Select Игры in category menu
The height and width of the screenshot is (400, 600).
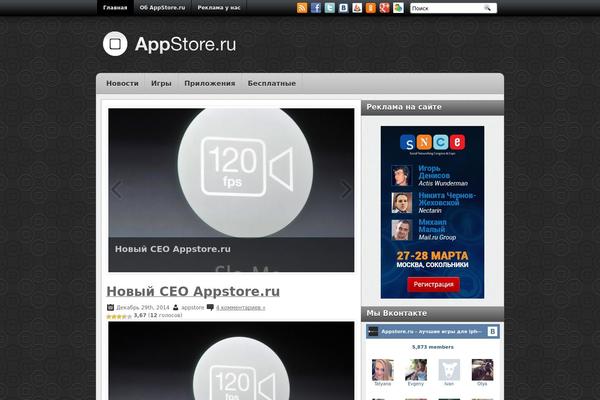pyautogui.click(x=161, y=83)
